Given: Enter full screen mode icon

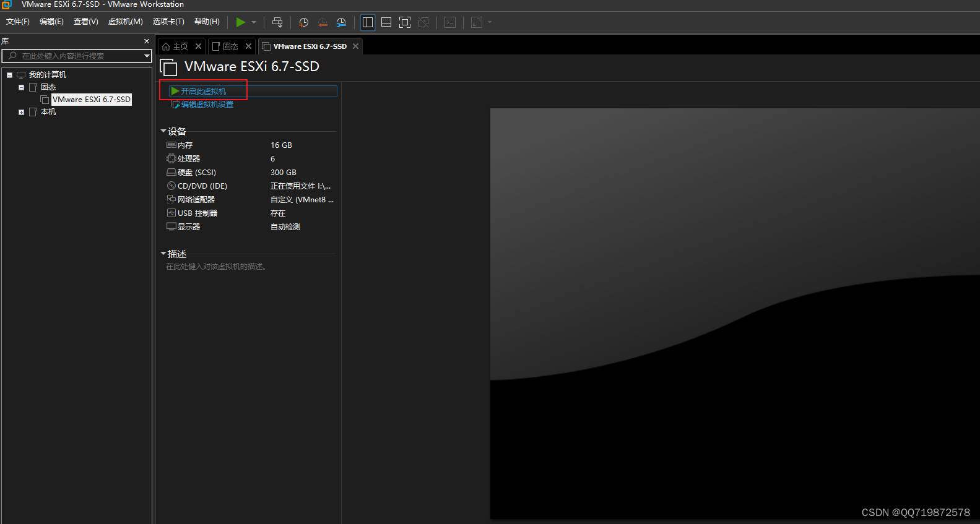Looking at the screenshot, I should [x=405, y=22].
